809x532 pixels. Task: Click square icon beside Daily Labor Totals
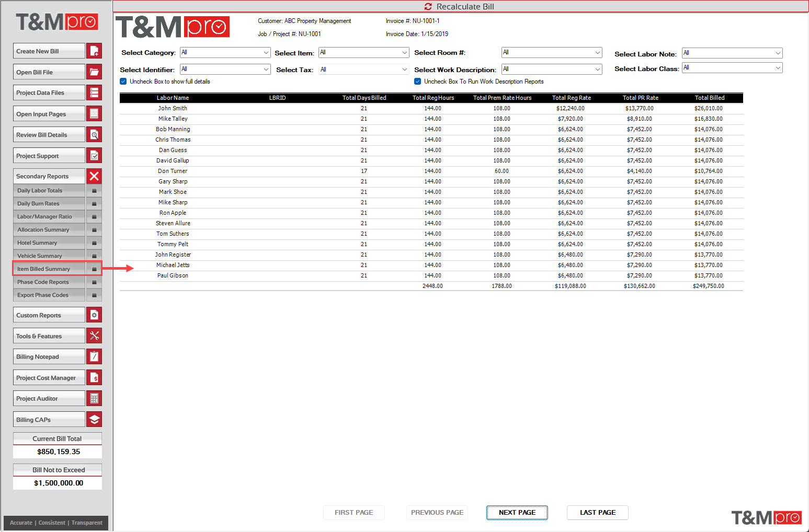point(94,191)
